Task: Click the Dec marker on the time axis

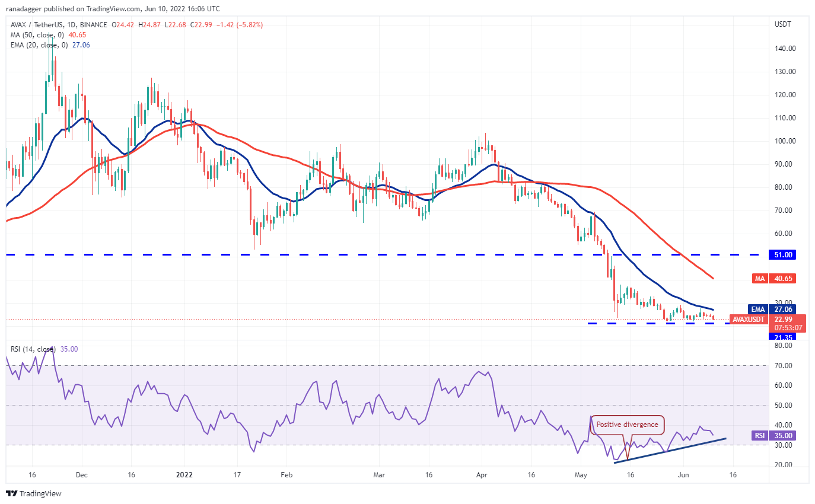Action: point(82,475)
